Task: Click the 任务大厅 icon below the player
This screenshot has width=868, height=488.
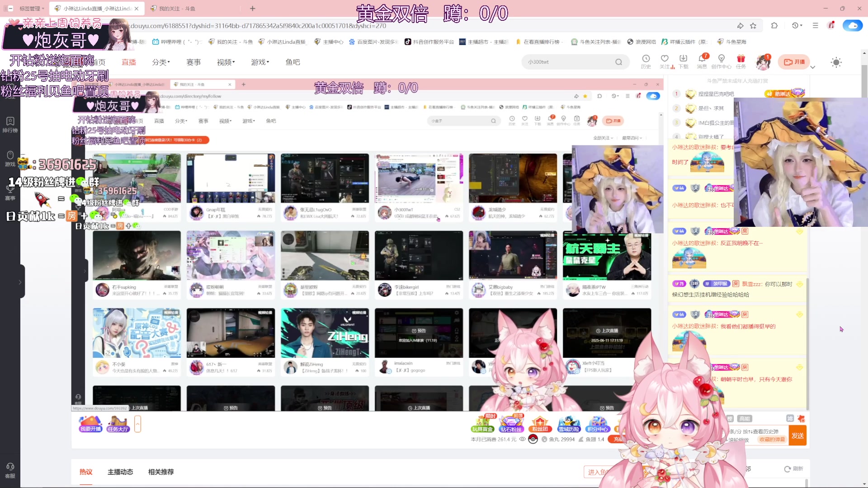Action: (x=118, y=424)
